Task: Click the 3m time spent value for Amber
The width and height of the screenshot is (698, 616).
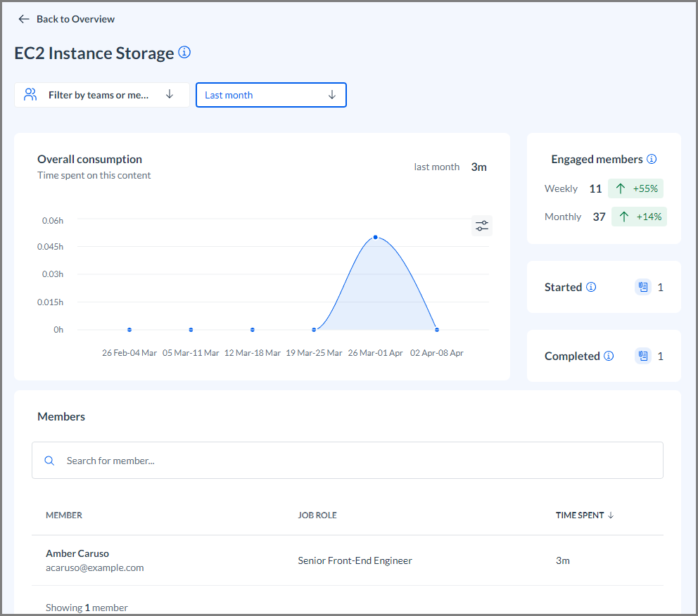Action: pos(563,560)
